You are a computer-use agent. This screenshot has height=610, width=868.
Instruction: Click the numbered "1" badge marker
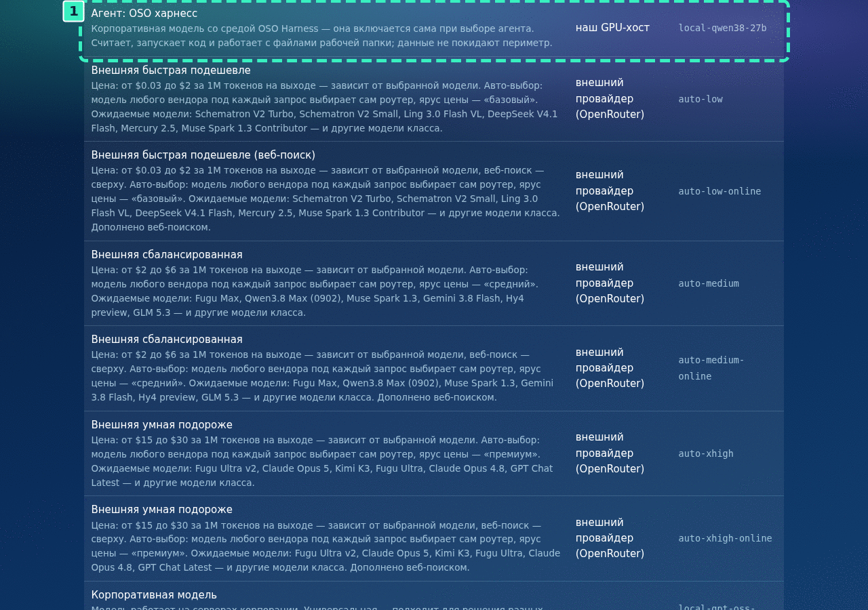tap(74, 12)
